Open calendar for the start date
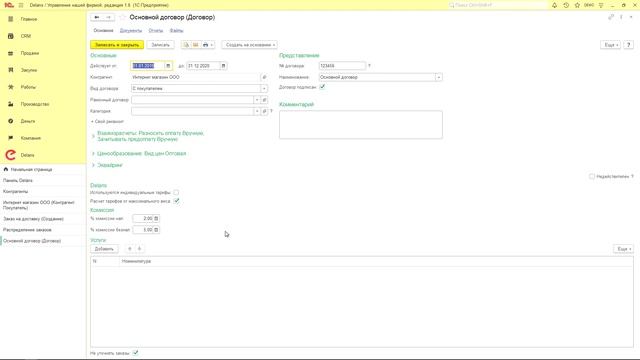 coord(168,66)
